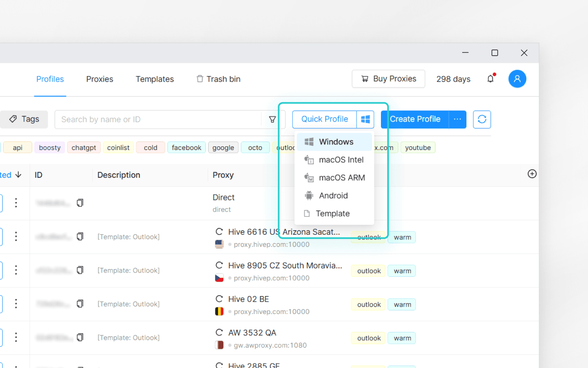Click the filter funnel icon in the search bar

[x=272, y=119]
